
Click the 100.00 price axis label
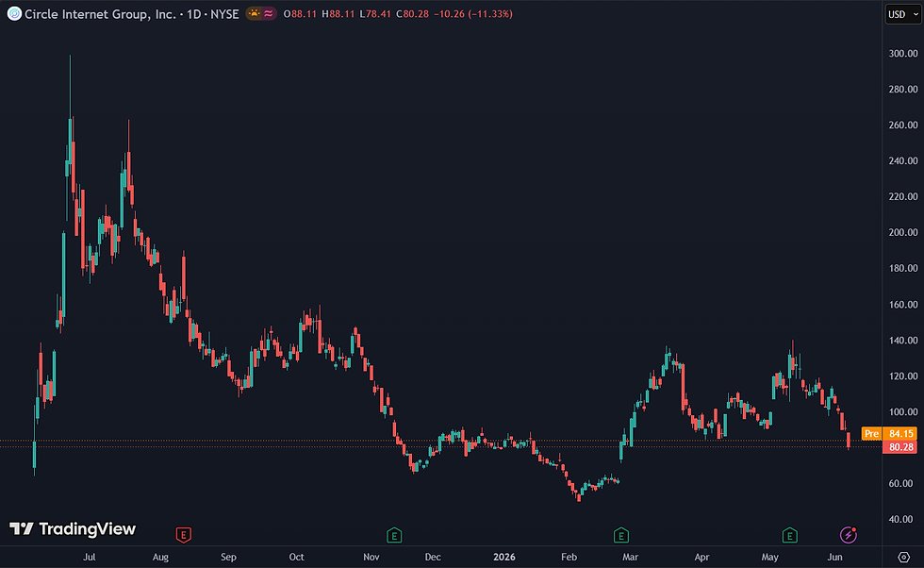click(903, 411)
